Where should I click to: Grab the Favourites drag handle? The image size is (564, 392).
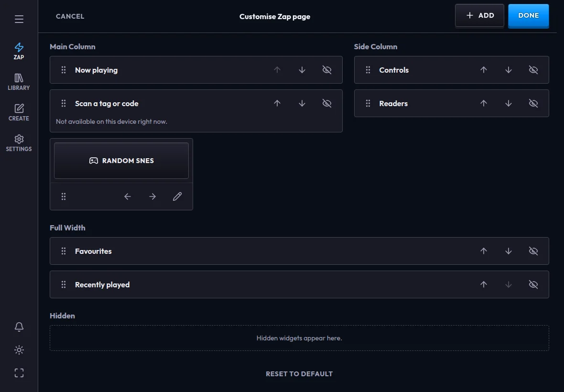(64, 251)
